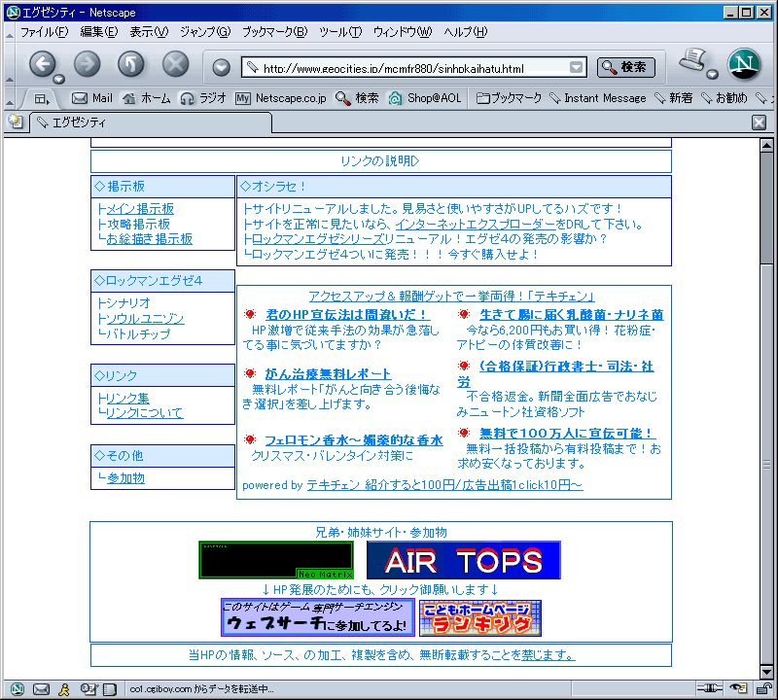Open Navigator from the status bar component icon

pos(18,689)
